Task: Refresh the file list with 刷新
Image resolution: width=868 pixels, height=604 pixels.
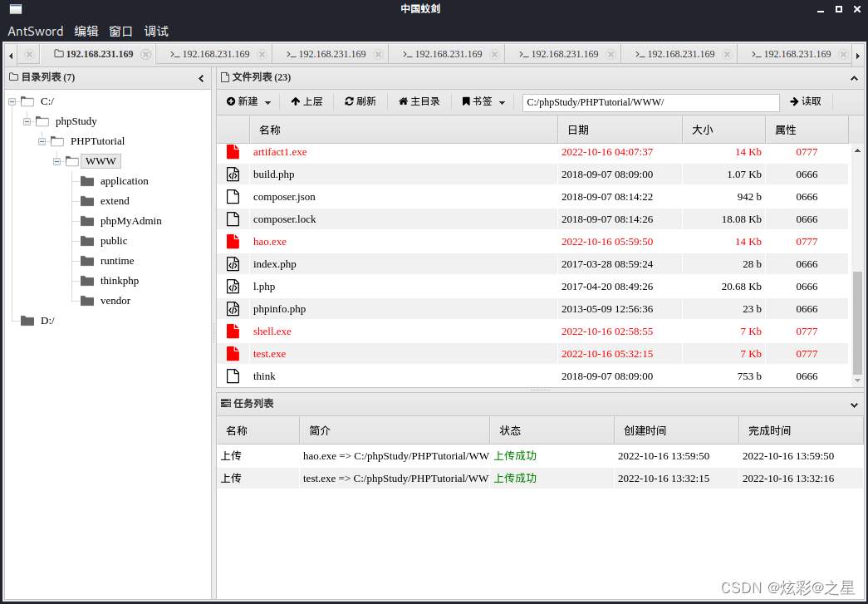Action: 360,102
